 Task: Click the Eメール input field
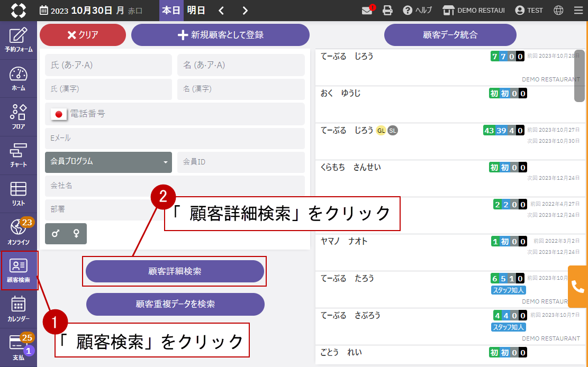tap(175, 138)
